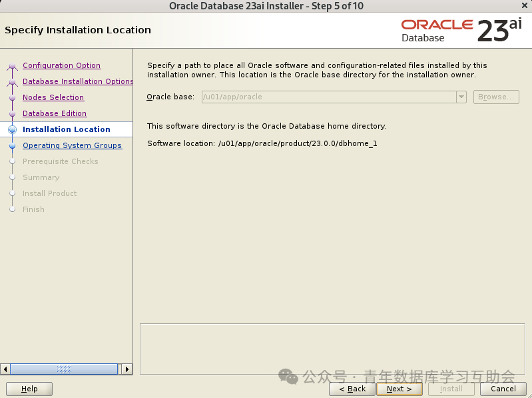Screen dimensions: 532x398
Task: Click the Prerequisite Checks step bullet
Action: point(12,161)
